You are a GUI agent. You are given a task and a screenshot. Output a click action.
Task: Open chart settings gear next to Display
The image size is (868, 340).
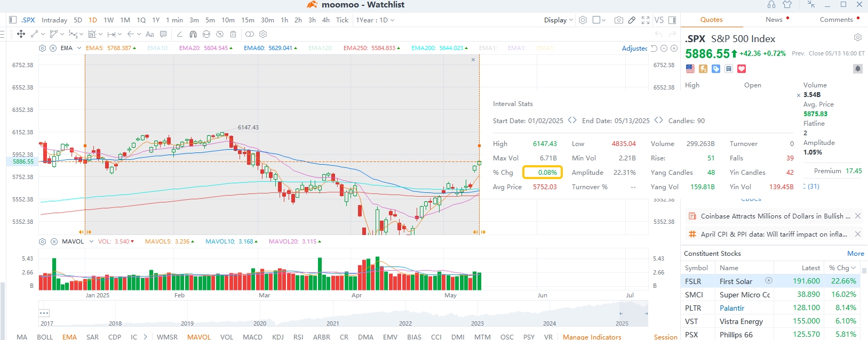click(583, 20)
